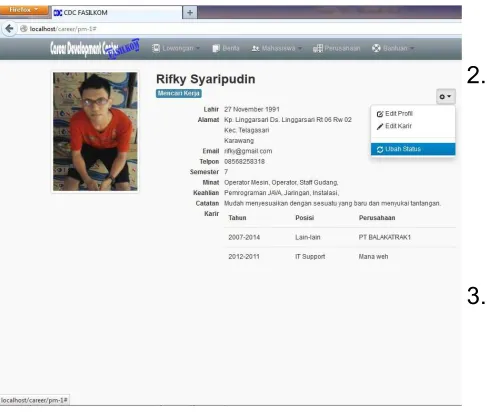Viewport: 498px width, 412px height.
Task: Click the Lain-lain position cell
Action: click(308, 237)
